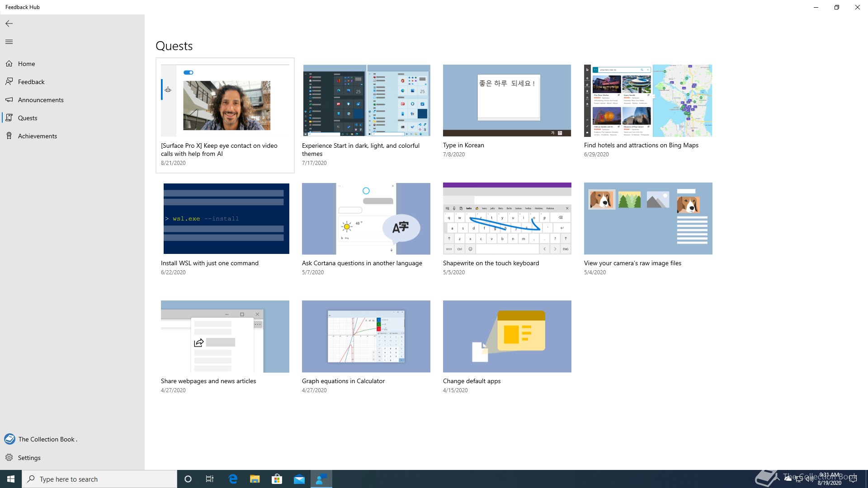868x488 pixels.
Task: Click the 6/22/2020 quest date
Action: pyautogui.click(x=173, y=272)
